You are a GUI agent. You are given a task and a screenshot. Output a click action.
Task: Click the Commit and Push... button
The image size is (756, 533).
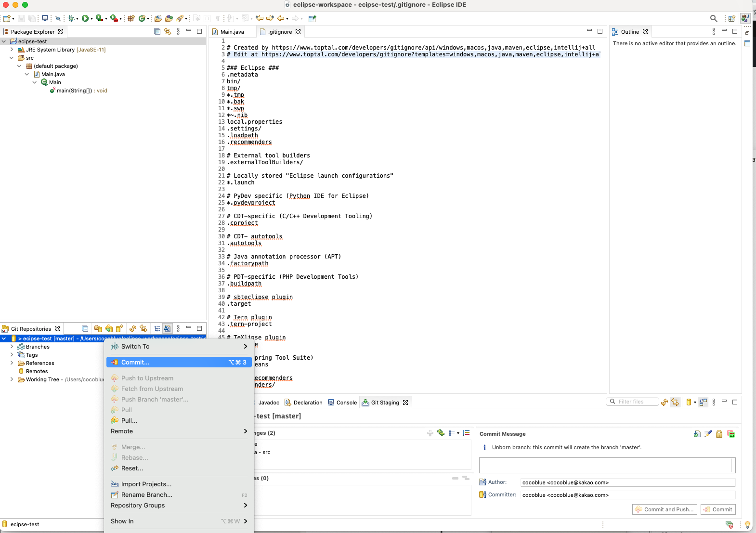coord(665,509)
